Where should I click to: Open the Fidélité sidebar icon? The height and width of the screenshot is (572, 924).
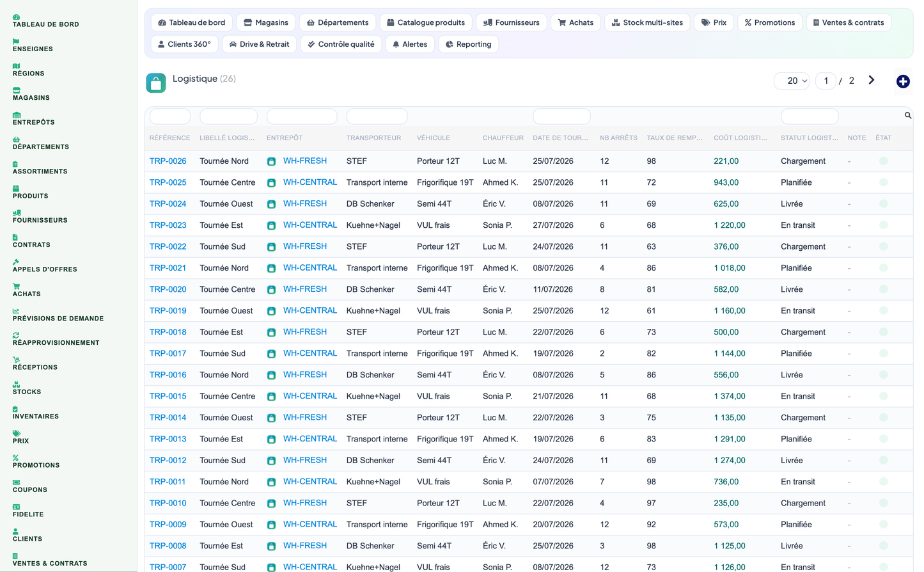point(16,507)
